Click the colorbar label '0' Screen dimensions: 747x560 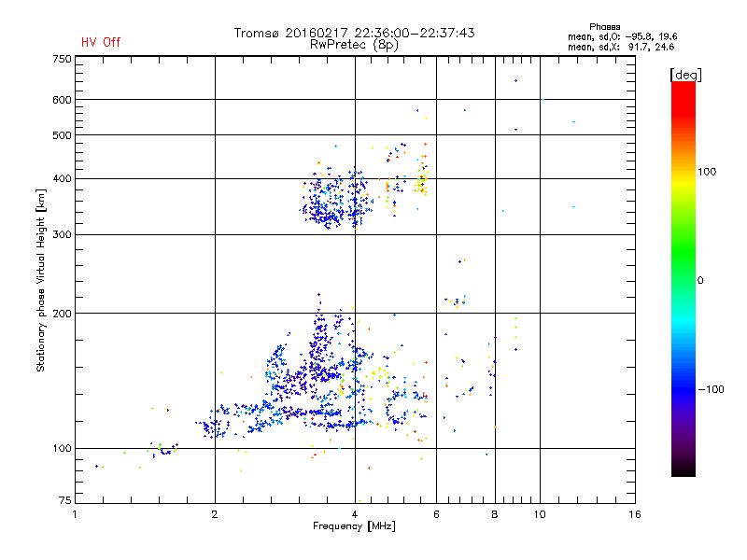[700, 281]
